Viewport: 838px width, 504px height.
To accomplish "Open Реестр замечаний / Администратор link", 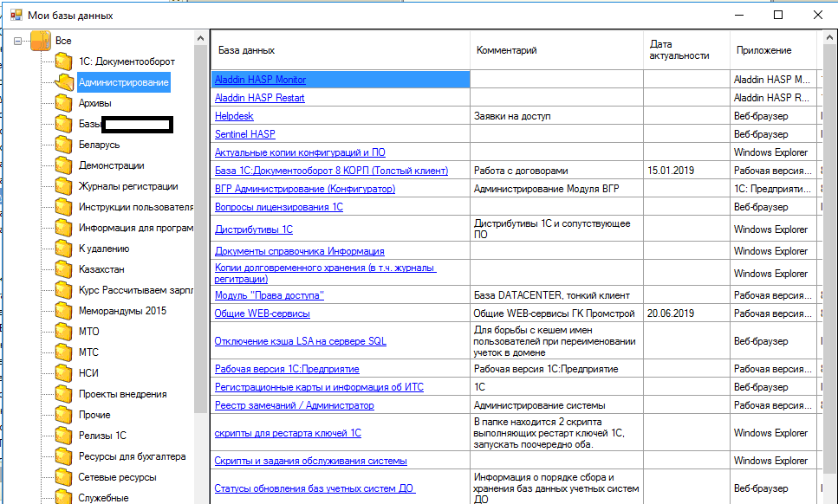I will 295,405.
